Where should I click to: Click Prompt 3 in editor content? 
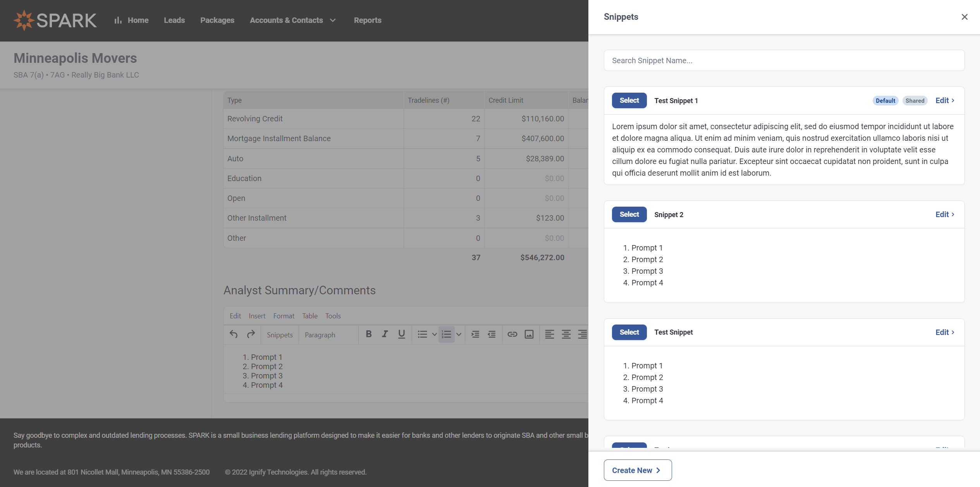coord(267,376)
